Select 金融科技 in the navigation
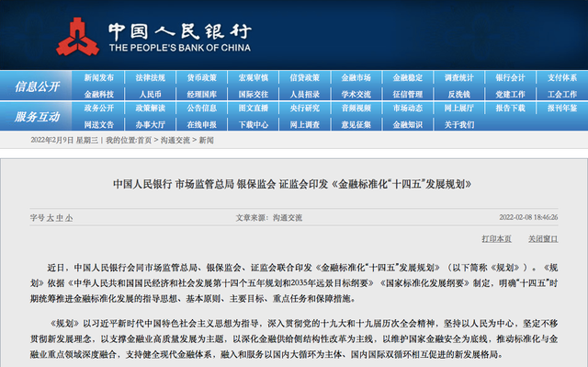588x367 pixels. (x=98, y=94)
